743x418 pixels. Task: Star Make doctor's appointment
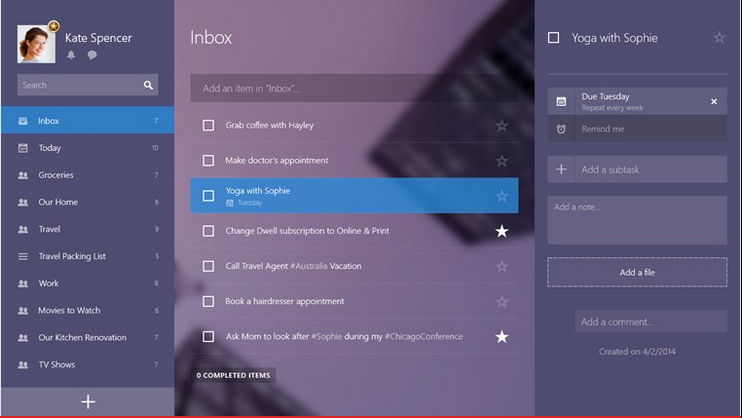point(502,161)
